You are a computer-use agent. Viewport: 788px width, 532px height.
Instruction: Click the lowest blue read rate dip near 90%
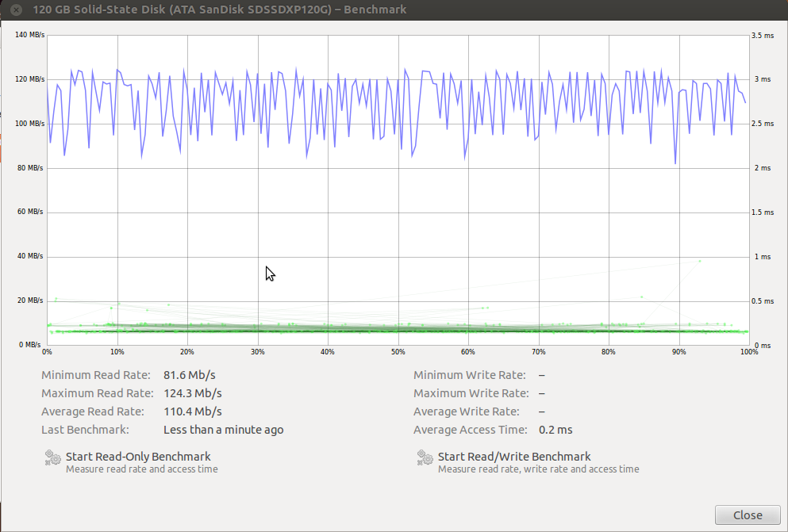point(675,163)
